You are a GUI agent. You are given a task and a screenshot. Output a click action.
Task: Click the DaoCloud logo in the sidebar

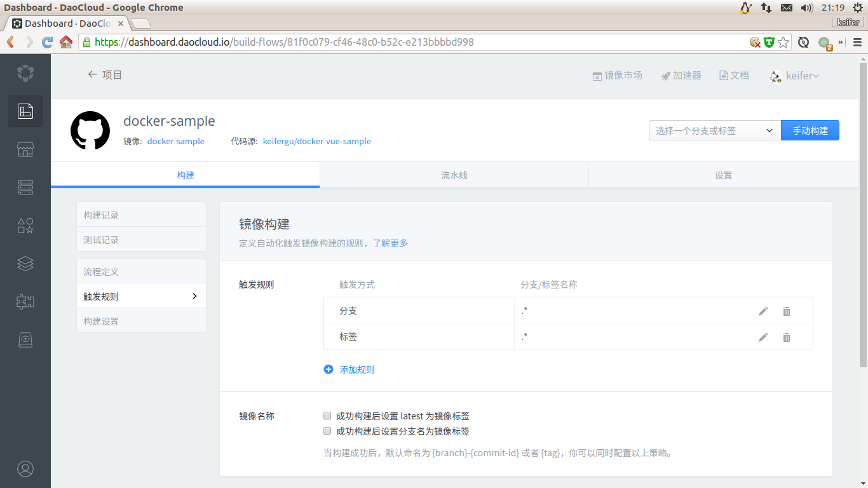[x=25, y=73]
